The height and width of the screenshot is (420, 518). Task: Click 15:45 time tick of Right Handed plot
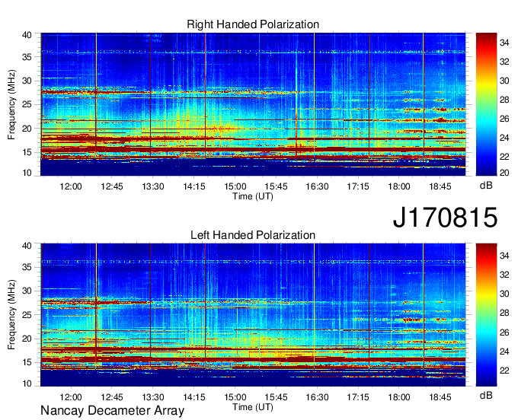277,186
